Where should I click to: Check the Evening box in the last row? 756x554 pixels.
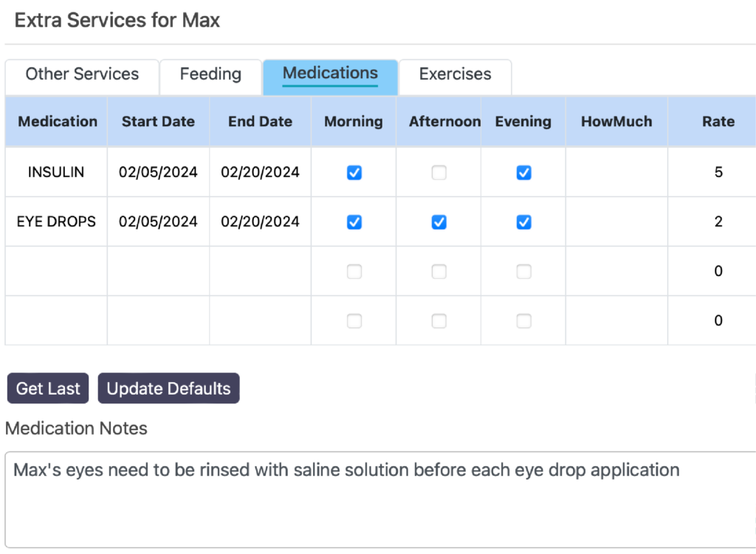coord(523,321)
